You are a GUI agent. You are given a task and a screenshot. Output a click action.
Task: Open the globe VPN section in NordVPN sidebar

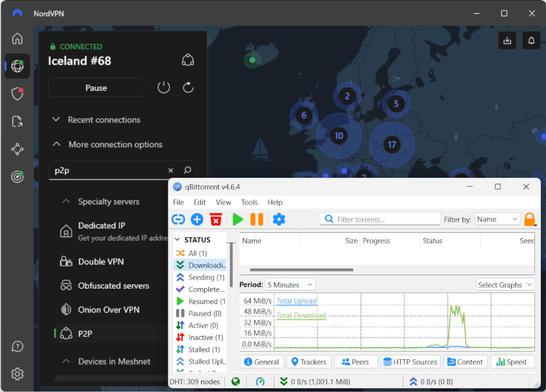(17, 65)
